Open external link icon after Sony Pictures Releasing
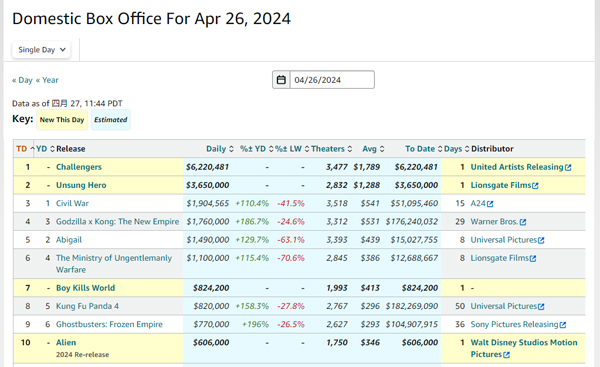The image size is (600, 367). (563, 325)
